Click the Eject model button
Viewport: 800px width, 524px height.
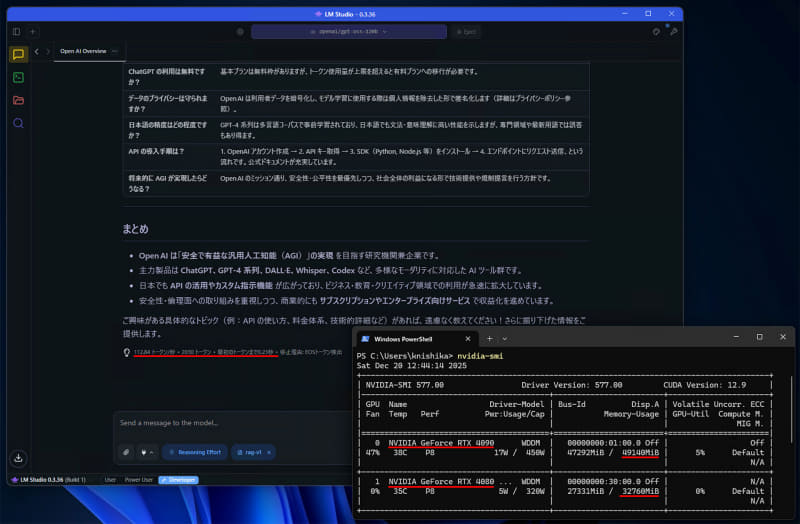(466, 32)
